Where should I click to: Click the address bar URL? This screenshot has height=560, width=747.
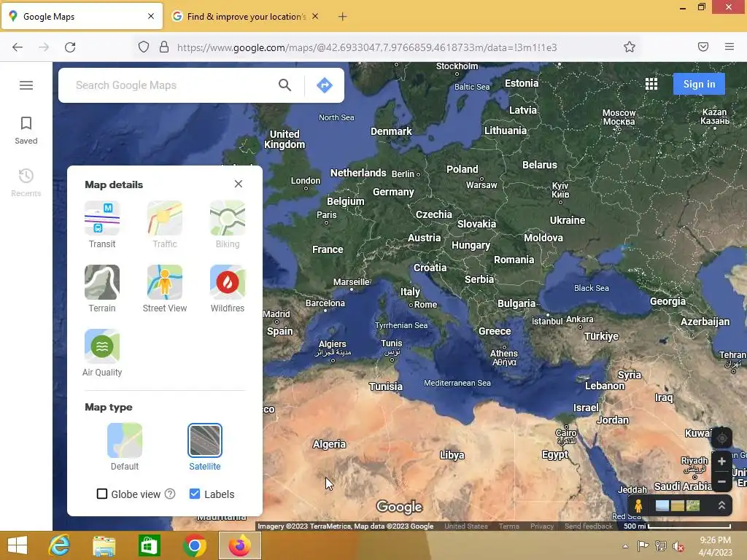point(367,47)
